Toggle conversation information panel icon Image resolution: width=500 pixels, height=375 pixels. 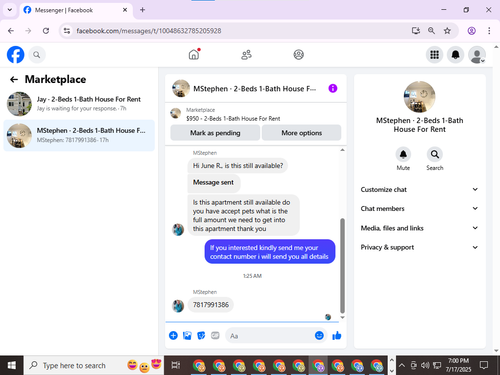(x=333, y=88)
